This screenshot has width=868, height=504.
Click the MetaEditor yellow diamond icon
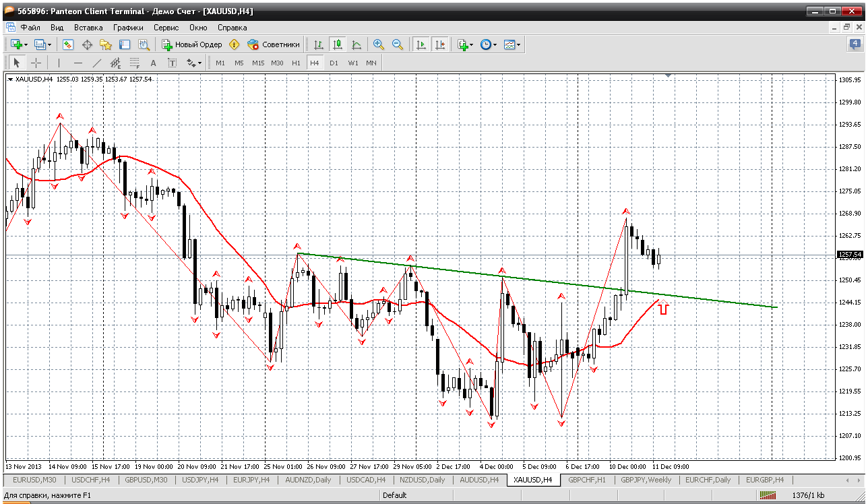(x=235, y=44)
